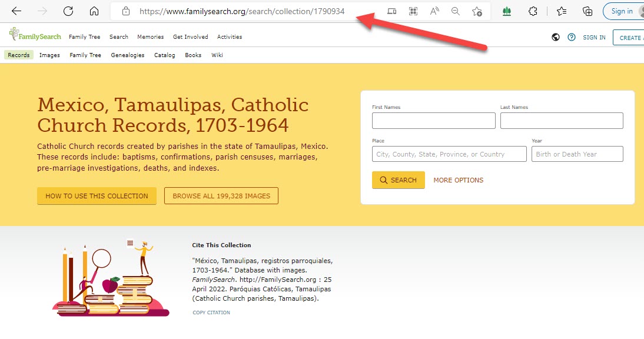Click the browser forward arrow
644x339 pixels.
(x=42, y=11)
